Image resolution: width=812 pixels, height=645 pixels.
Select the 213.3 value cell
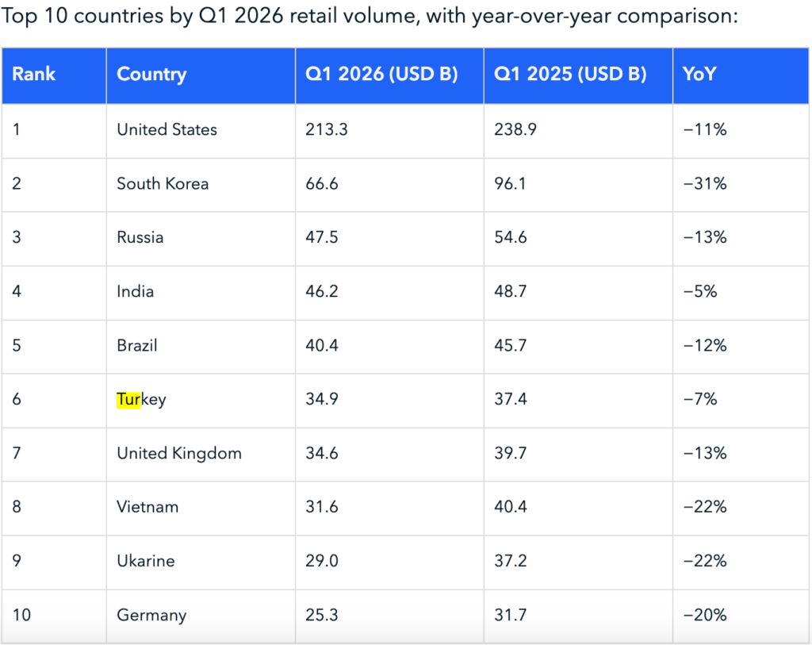pyautogui.click(x=389, y=131)
